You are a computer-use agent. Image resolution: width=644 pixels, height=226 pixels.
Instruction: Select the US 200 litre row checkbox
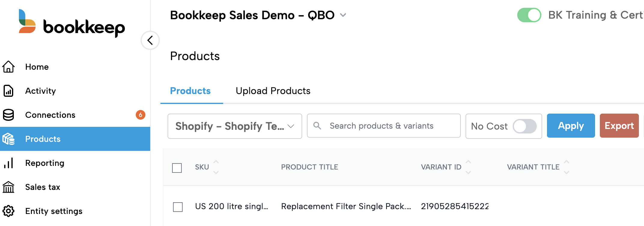[x=178, y=207]
